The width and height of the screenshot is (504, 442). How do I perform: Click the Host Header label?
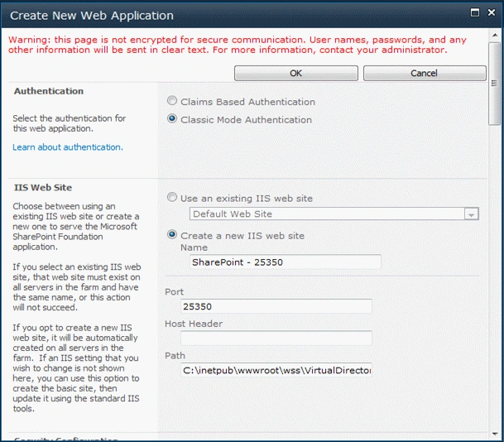194,324
